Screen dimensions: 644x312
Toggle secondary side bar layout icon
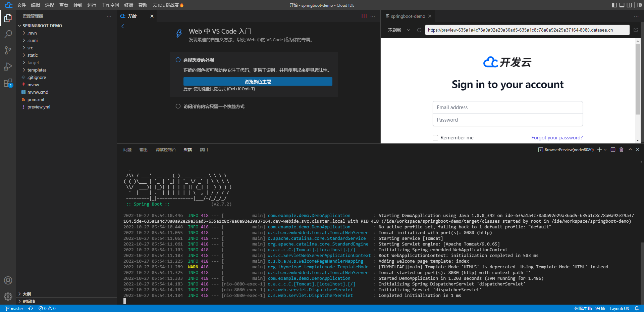pos(629,5)
